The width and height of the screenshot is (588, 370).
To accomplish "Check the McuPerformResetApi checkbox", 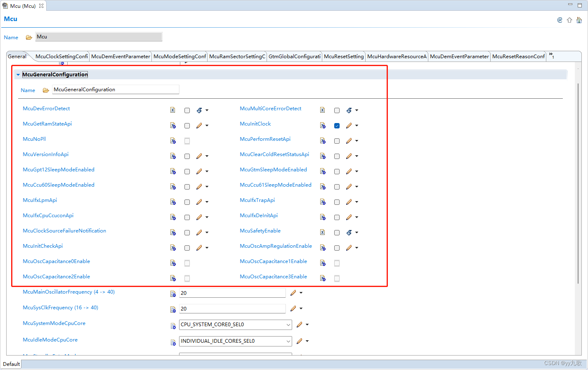I will point(337,141).
